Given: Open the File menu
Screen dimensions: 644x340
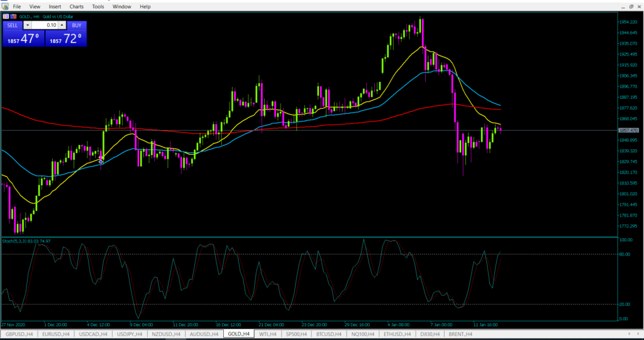Looking at the screenshot, I should coord(17,6).
